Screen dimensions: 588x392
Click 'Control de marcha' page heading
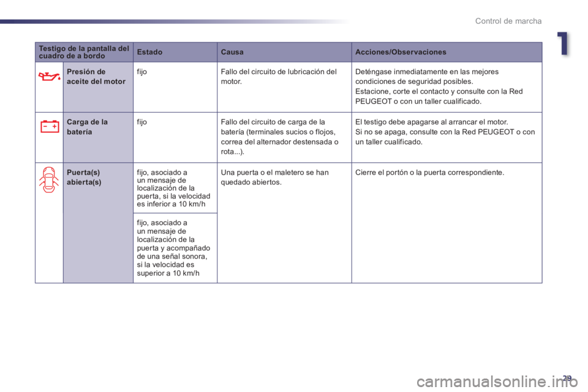508,21
